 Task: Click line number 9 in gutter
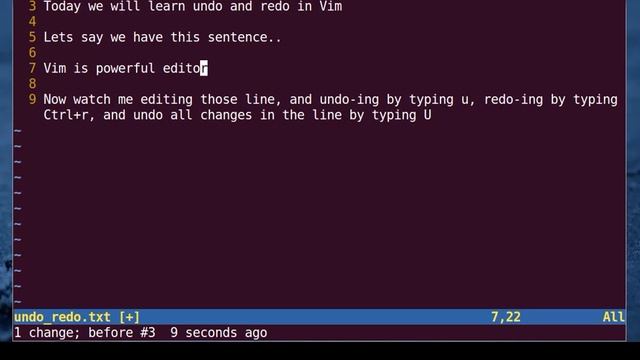(x=32, y=99)
